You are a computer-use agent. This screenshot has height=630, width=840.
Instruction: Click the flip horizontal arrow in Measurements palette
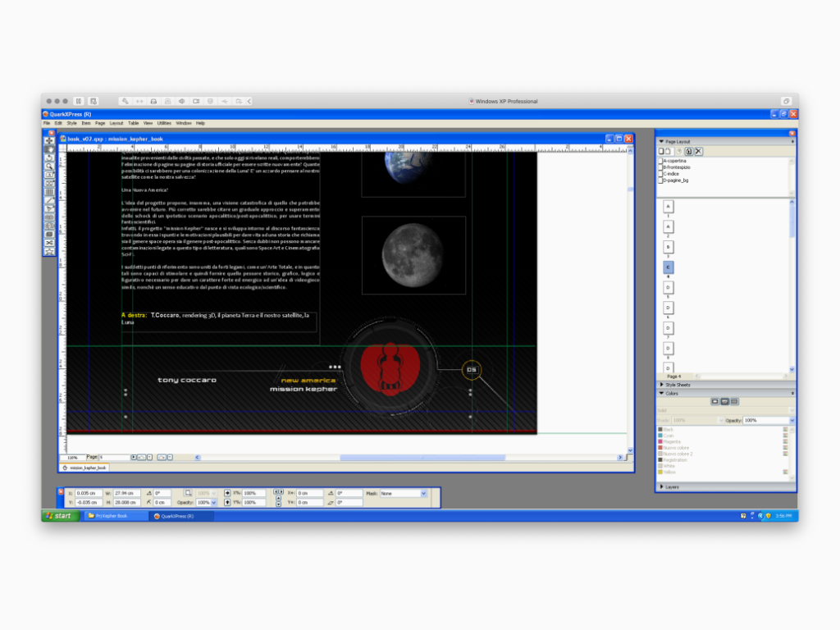[x=227, y=493]
